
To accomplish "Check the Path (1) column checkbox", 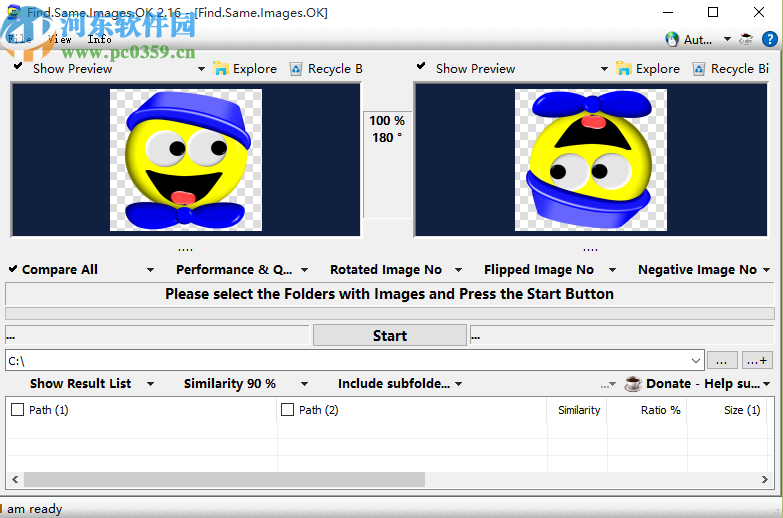I will click(17, 410).
